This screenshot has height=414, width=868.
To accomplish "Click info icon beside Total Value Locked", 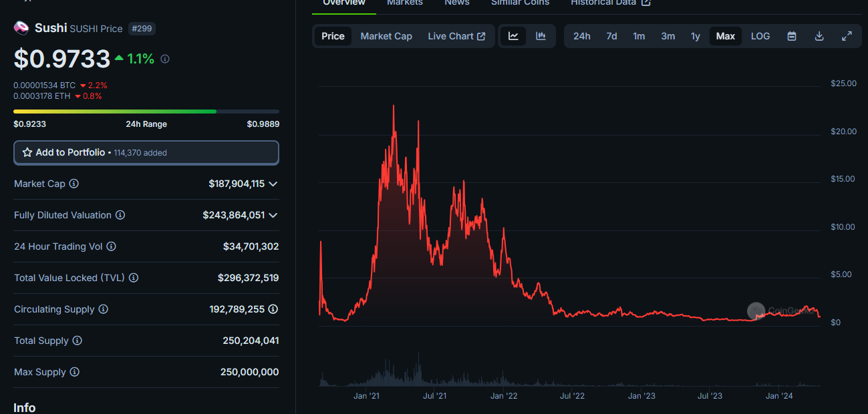I will tap(134, 278).
